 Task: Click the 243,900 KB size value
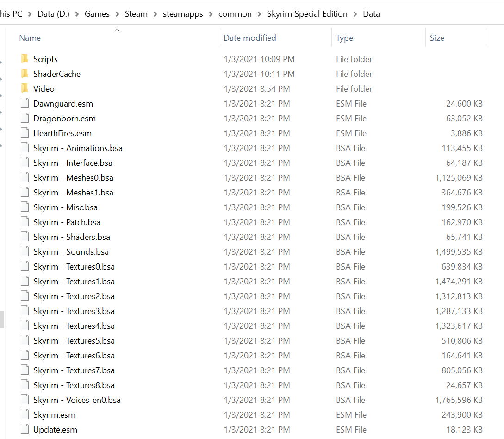point(462,414)
